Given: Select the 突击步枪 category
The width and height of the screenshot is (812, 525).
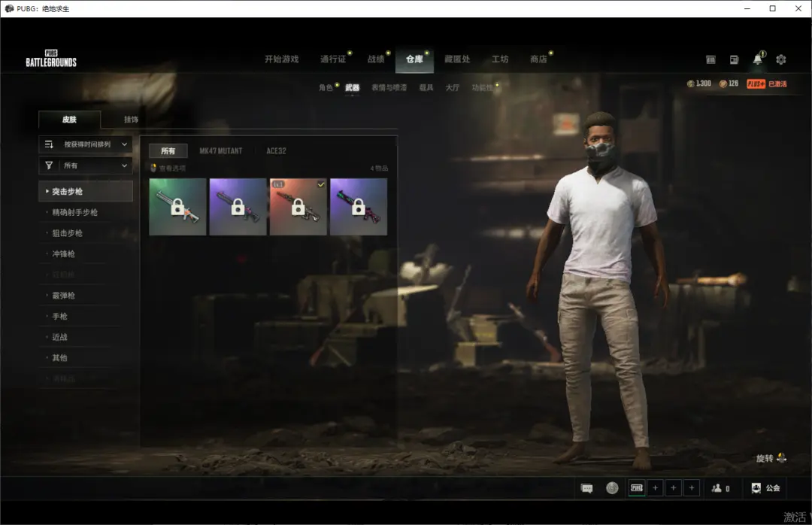Looking at the screenshot, I should point(86,192).
